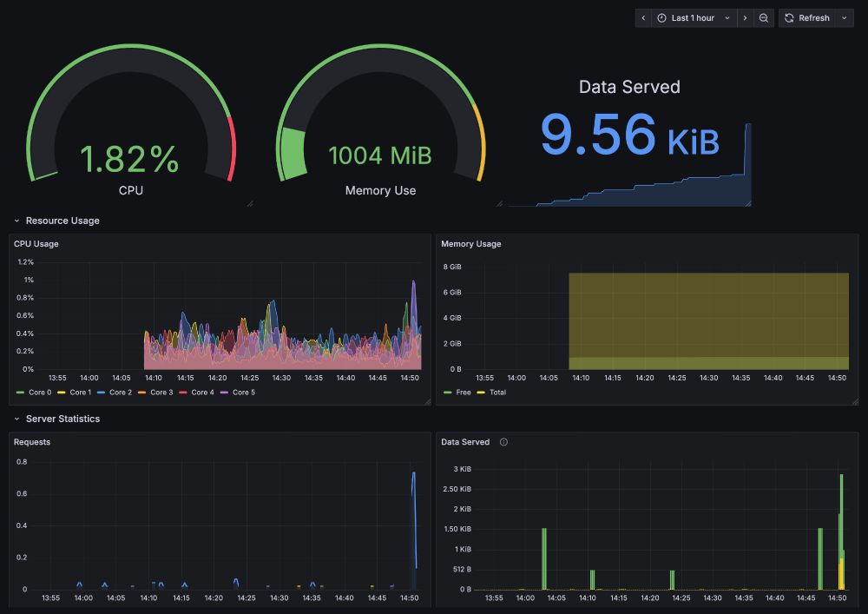The height and width of the screenshot is (614, 868).
Task: Click the CPU gauge panel resize handle
Action: pos(250,204)
